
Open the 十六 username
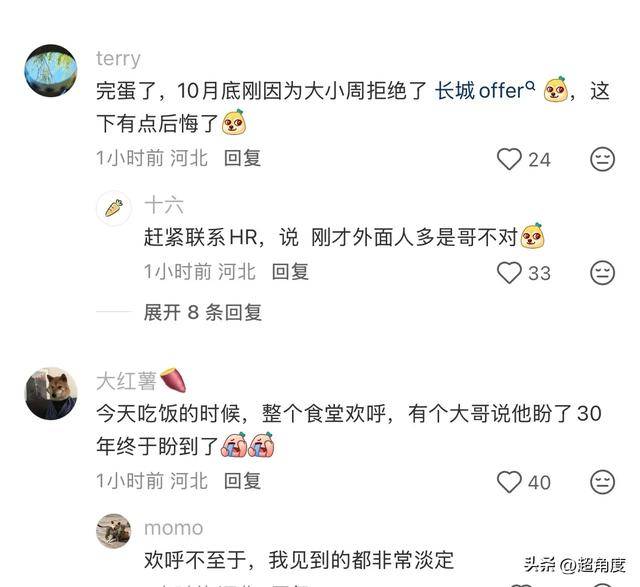[x=164, y=205]
